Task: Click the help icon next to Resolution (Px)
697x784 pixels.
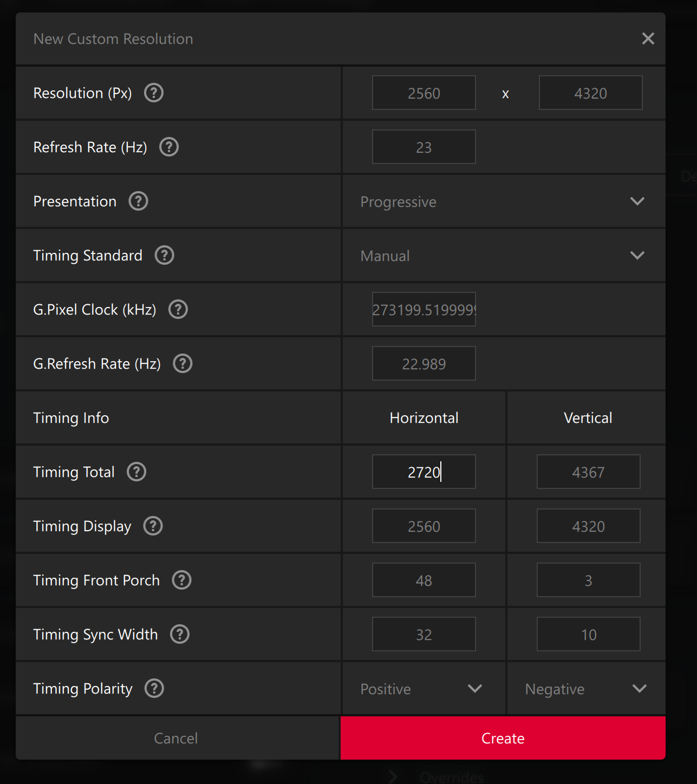Action: pyautogui.click(x=154, y=93)
